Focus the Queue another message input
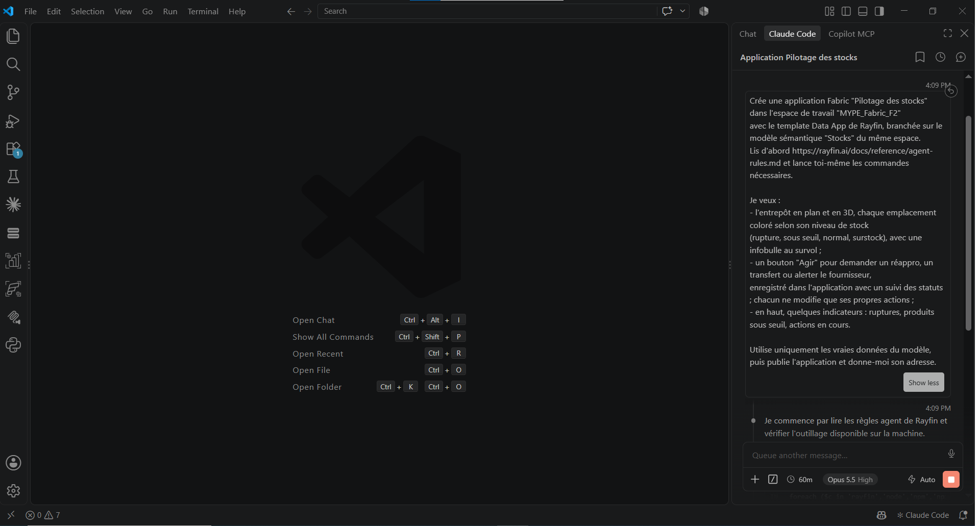The height and width of the screenshot is (526, 980). [846, 455]
